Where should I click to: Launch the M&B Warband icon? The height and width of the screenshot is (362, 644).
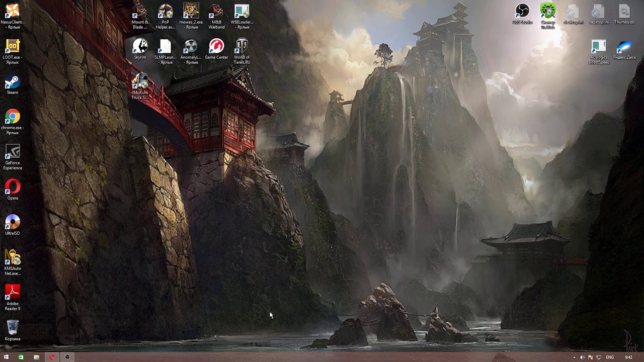click(x=216, y=16)
